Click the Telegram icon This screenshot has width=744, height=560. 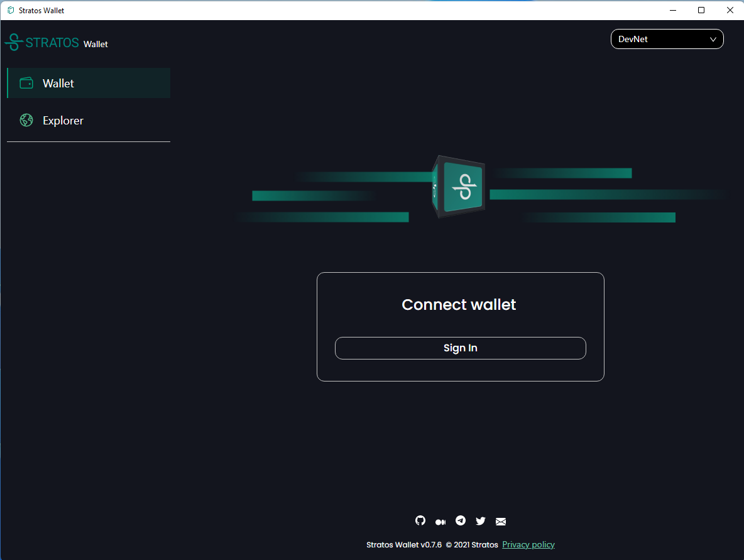[x=461, y=521]
